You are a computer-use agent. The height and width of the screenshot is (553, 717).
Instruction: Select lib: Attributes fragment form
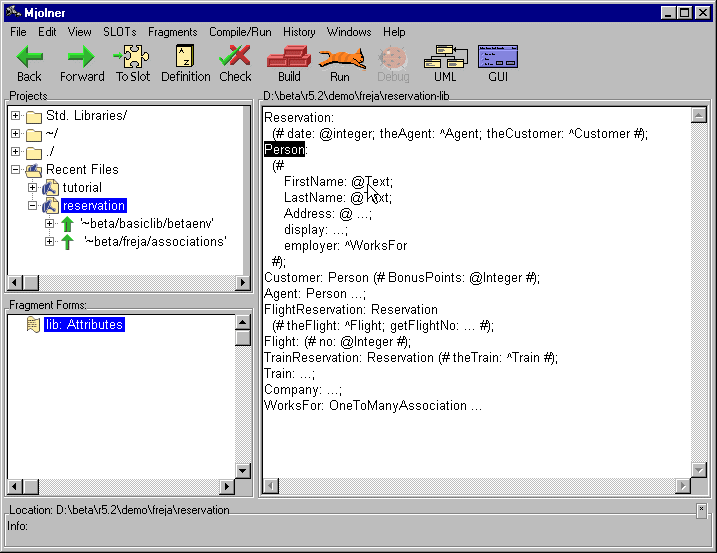84,325
